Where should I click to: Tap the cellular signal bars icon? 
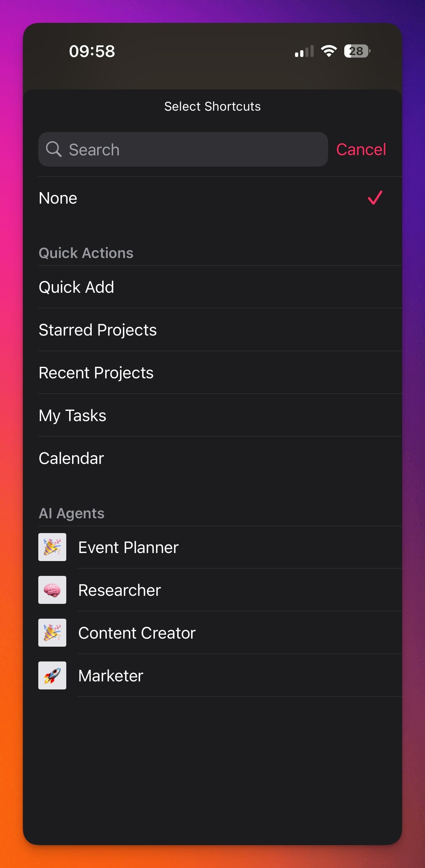pos(304,51)
